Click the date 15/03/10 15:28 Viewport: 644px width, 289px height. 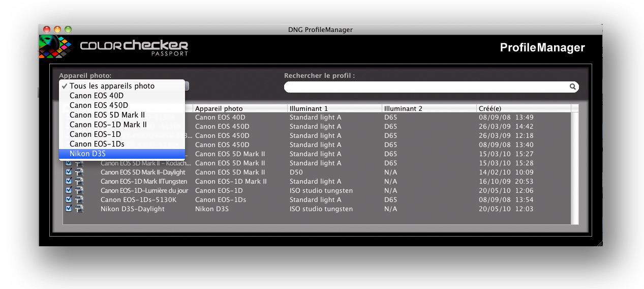click(x=506, y=163)
